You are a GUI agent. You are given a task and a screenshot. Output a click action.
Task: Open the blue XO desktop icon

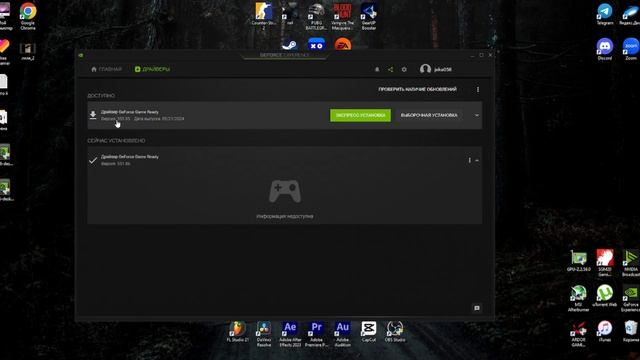tap(316, 44)
